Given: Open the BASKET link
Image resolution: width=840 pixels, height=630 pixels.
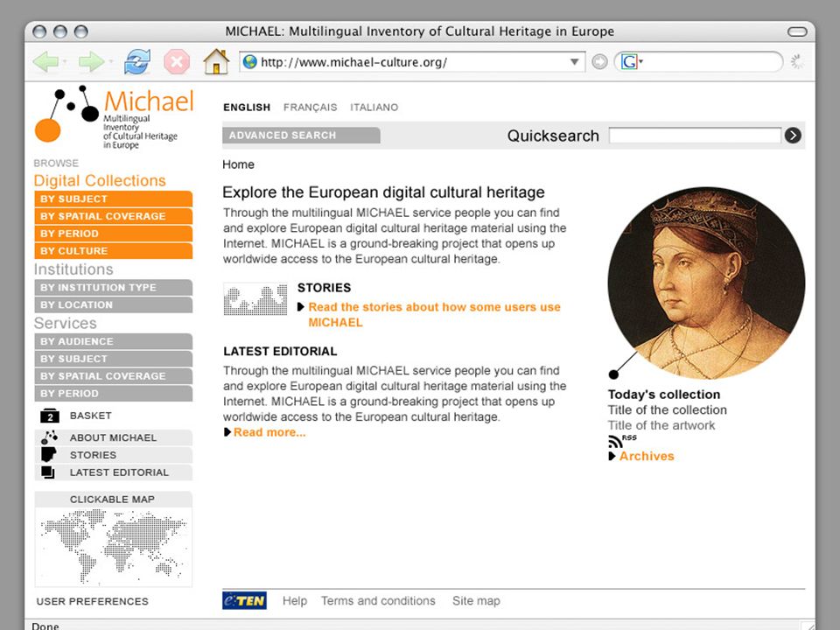Looking at the screenshot, I should point(90,416).
